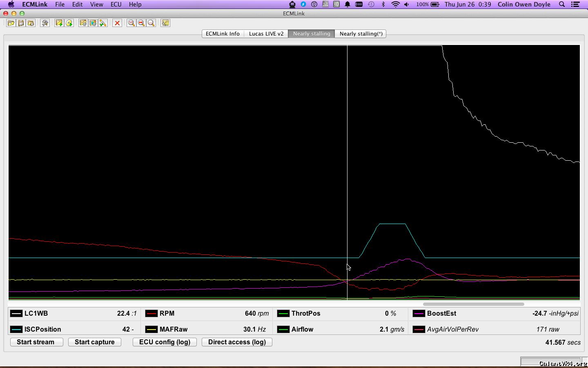Open the Help menu
The image size is (588, 368).
pyautogui.click(x=135, y=4)
